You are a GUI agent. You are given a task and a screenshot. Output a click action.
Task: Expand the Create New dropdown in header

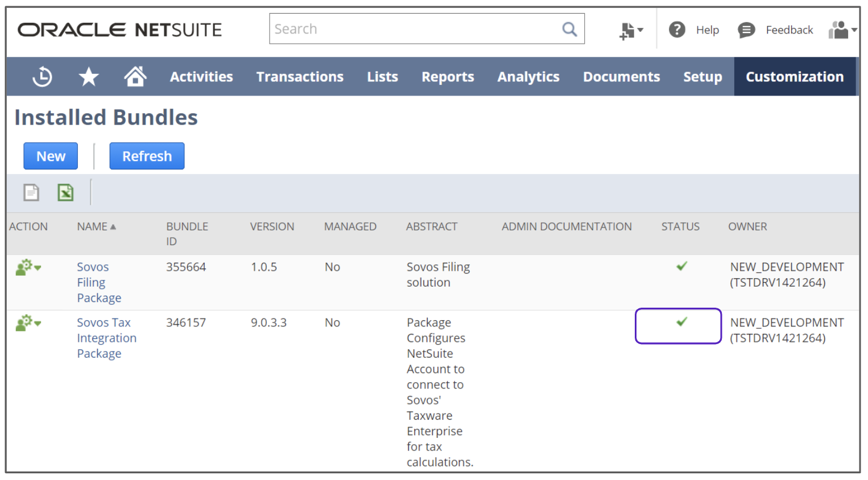coord(630,31)
